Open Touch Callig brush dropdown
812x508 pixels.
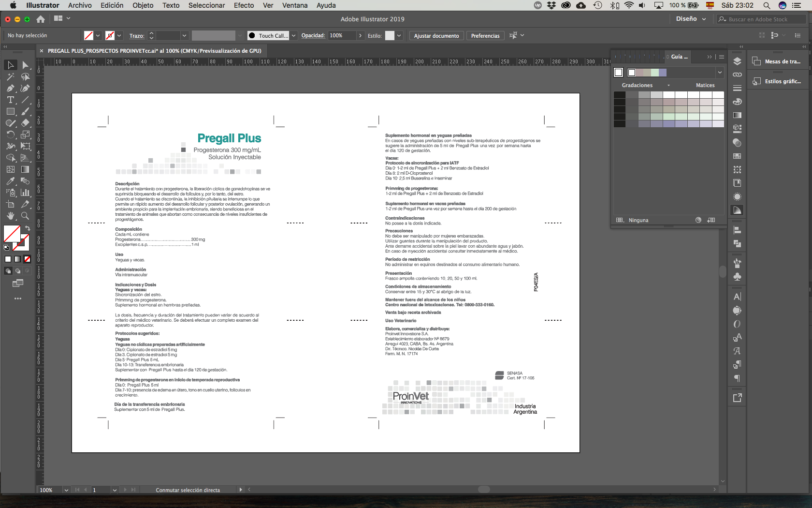point(293,35)
